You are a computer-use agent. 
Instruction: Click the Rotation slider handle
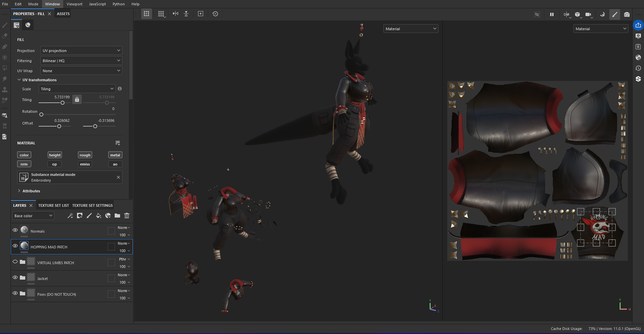(x=41, y=115)
